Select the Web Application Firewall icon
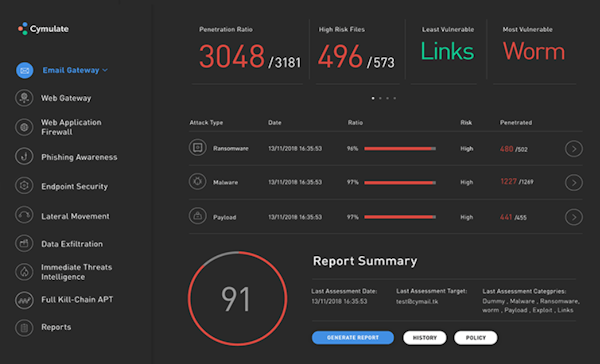The height and width of the screenshot is (364, 600). click(x=24, y=127)
